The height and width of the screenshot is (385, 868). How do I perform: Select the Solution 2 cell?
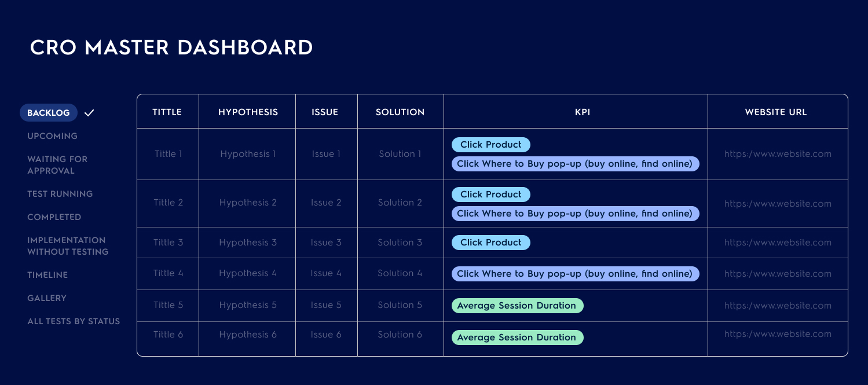(x=400, y=203)
